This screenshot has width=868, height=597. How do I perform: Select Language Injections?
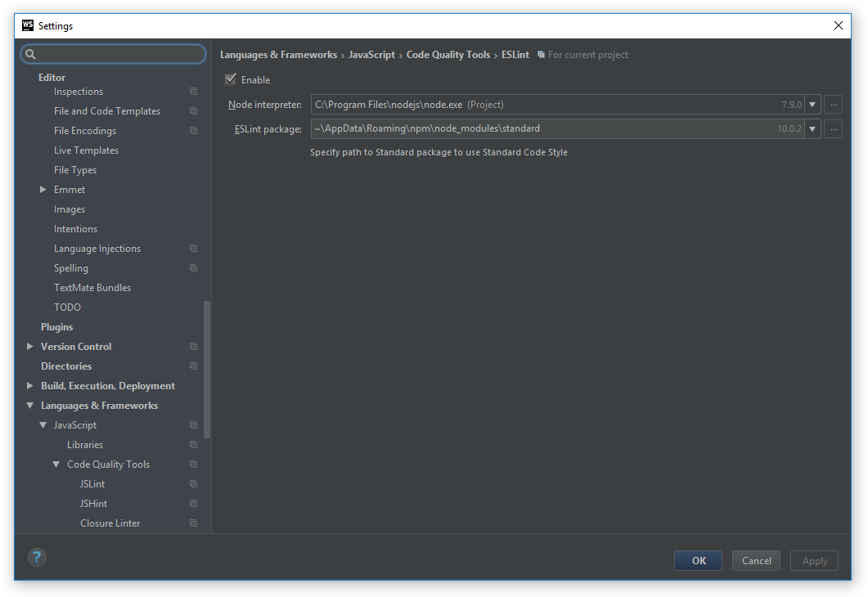coord(97,249)
